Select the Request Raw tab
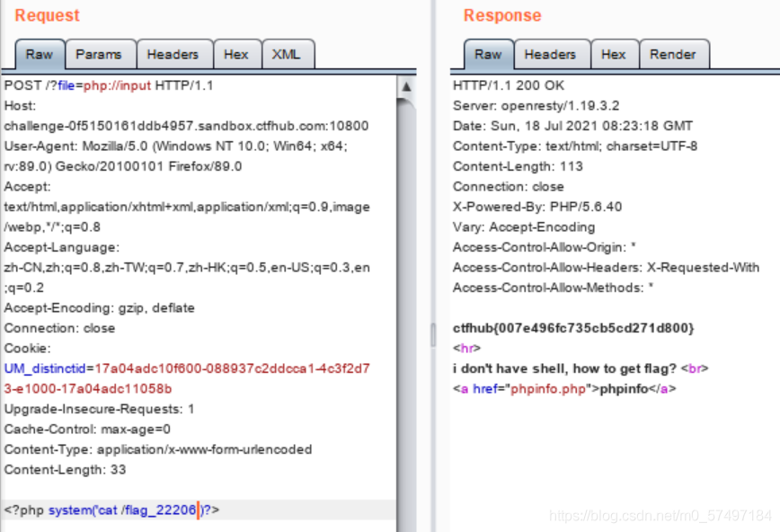This screenshot has width=780, height=532. point(40,54)
